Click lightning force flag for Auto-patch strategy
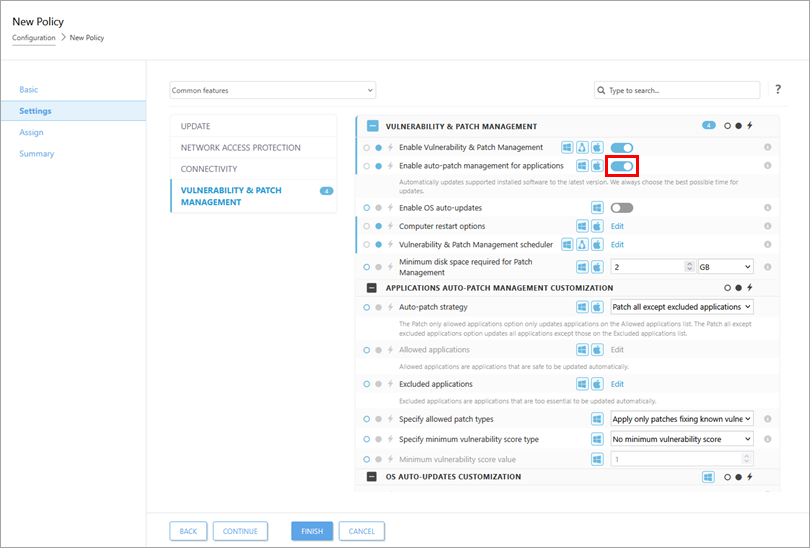The width and height of the screenshot is (810, 548). [390, 307]
